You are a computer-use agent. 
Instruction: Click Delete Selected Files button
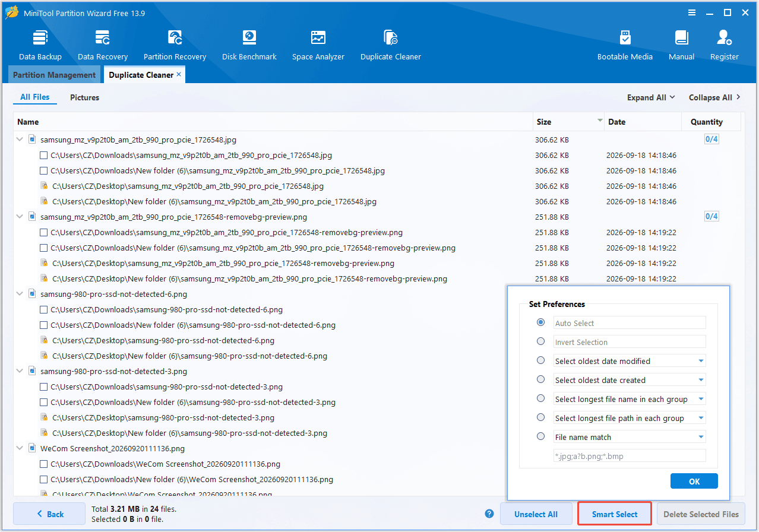701,514
